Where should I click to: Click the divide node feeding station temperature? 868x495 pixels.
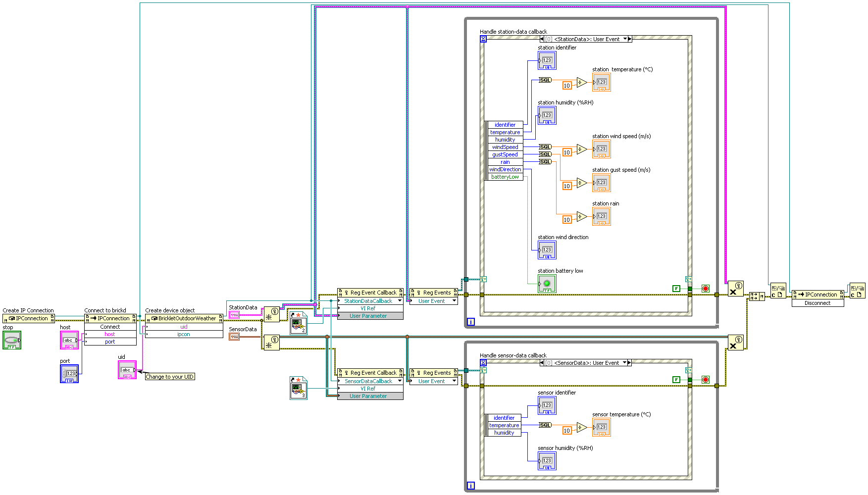point(581,83)
